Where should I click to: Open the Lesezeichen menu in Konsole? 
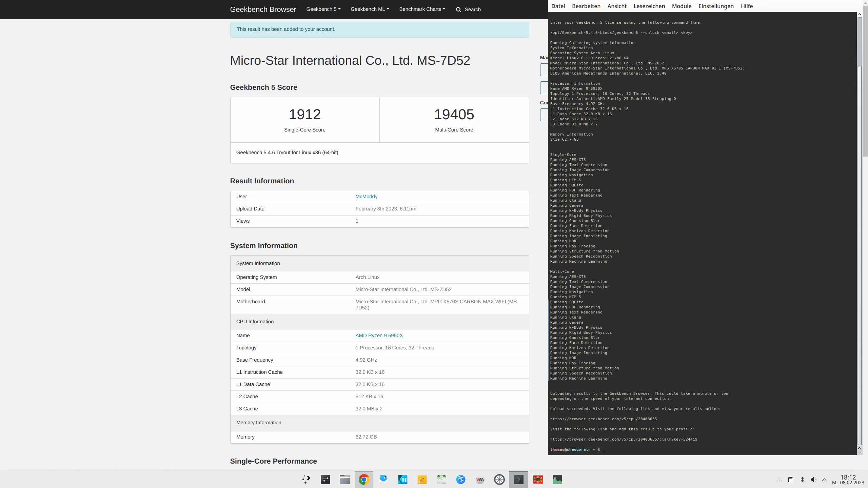pyautogui.click(x=649, y=6)
